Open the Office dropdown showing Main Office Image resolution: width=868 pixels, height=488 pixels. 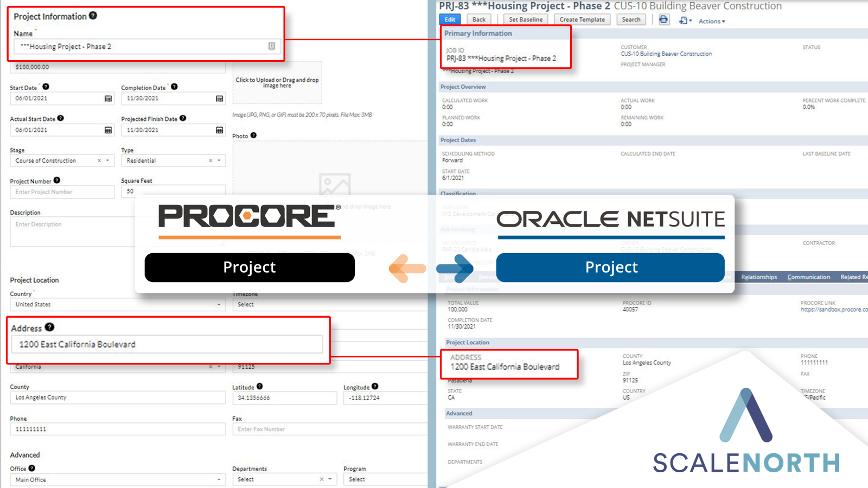tap(118, 480)
